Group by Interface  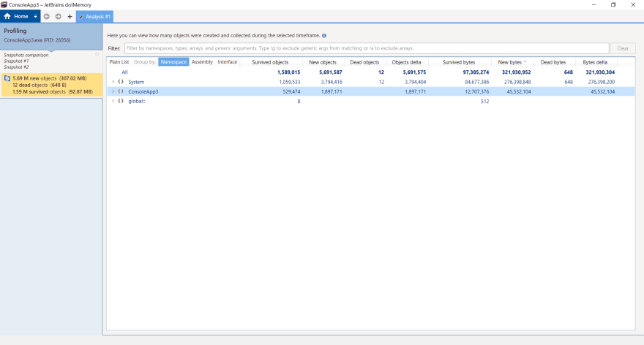tap(227, 62)
